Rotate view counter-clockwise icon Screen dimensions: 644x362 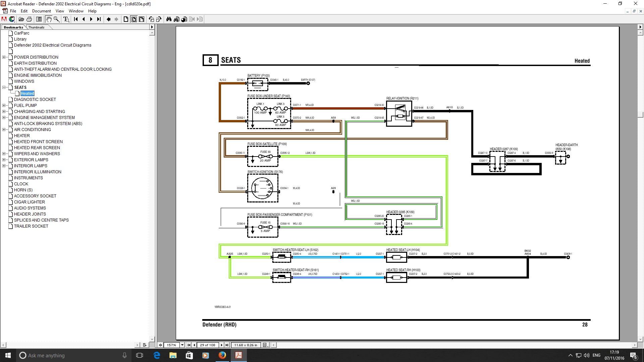(x=151, y=19)
